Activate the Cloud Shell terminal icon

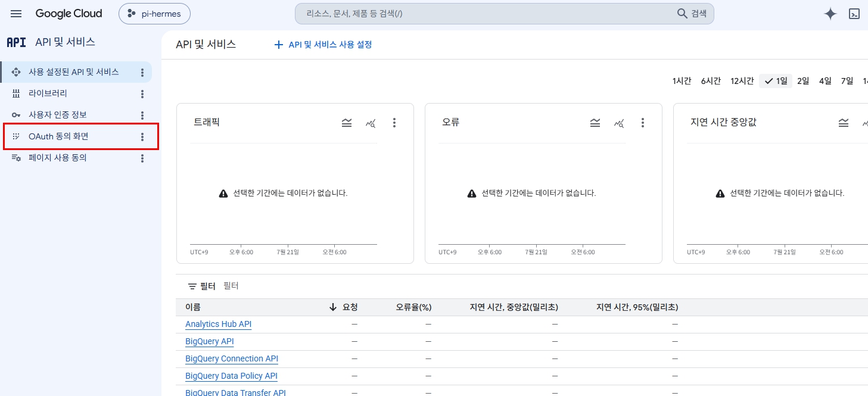854,14
